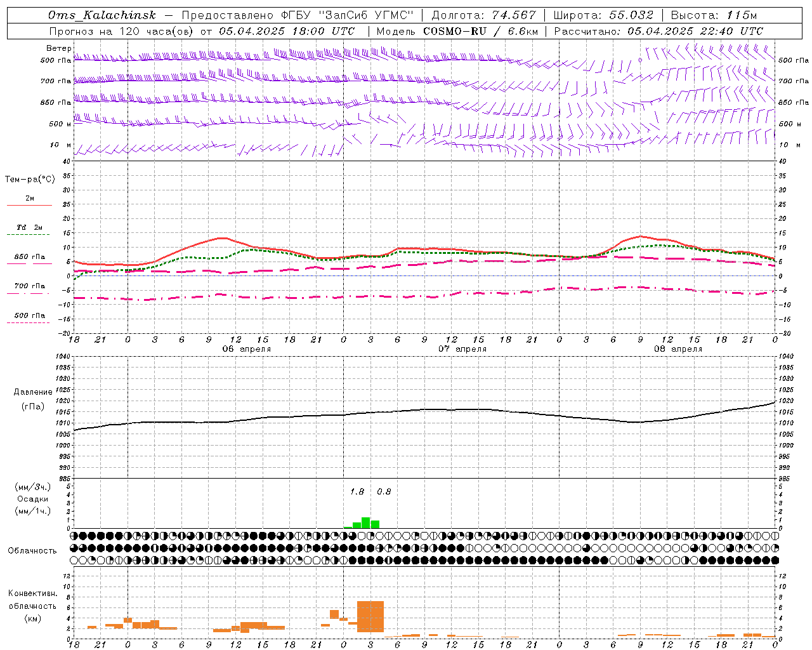Select the forecast start time 05.04.2025 18:00 UTC
Image resolution: width=812 pixels, height=650 pixels.
coord(287,31)
